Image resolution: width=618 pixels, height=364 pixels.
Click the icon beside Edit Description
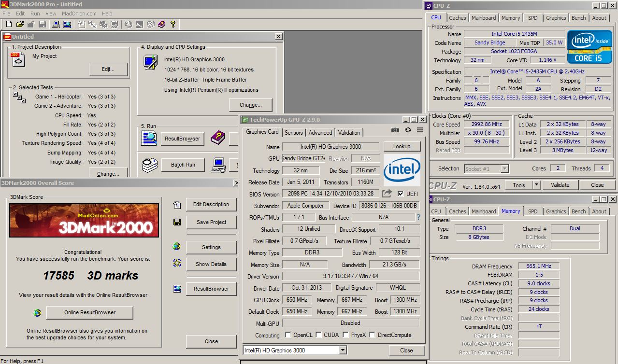[177, 205]
